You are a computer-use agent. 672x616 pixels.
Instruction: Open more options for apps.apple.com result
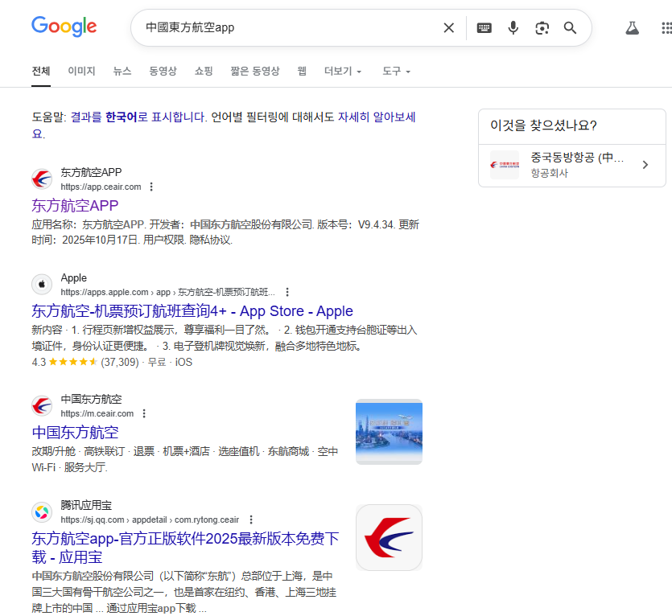point(287,292)
